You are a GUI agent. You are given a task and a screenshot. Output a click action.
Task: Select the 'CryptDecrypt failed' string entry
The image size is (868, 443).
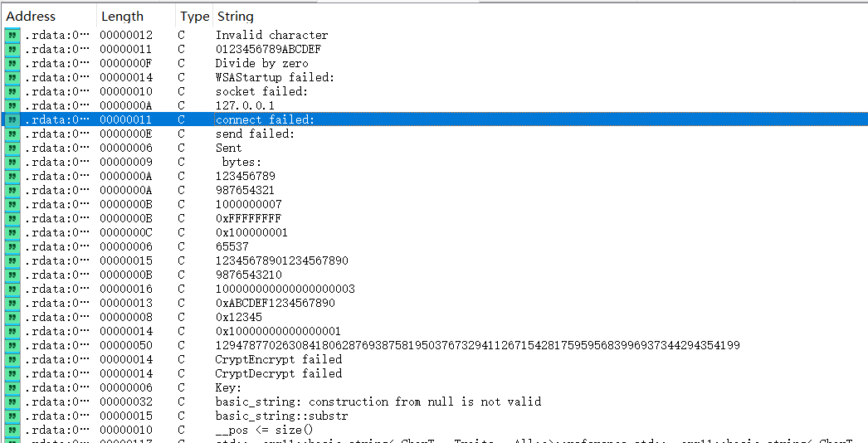click(278, 373)
